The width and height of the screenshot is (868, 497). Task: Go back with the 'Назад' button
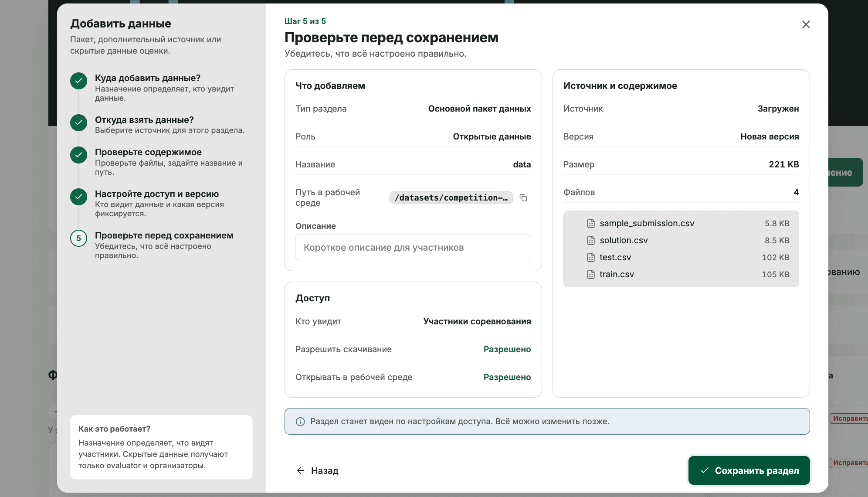click(x=318, y=470)
